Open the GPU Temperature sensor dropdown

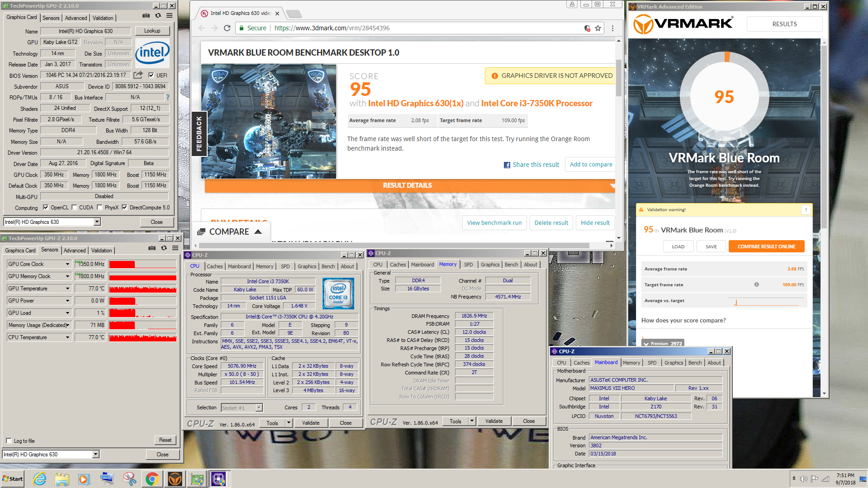coord(67,289)
